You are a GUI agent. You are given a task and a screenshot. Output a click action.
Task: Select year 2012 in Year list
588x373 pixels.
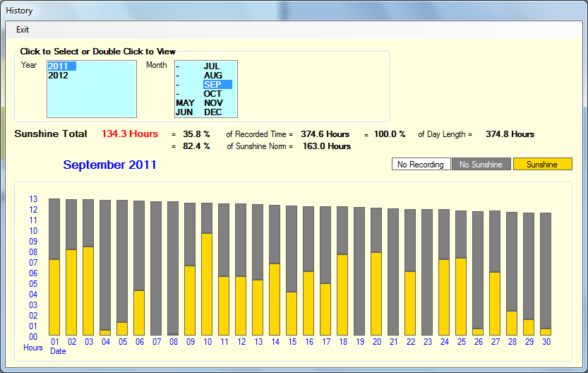59,76
